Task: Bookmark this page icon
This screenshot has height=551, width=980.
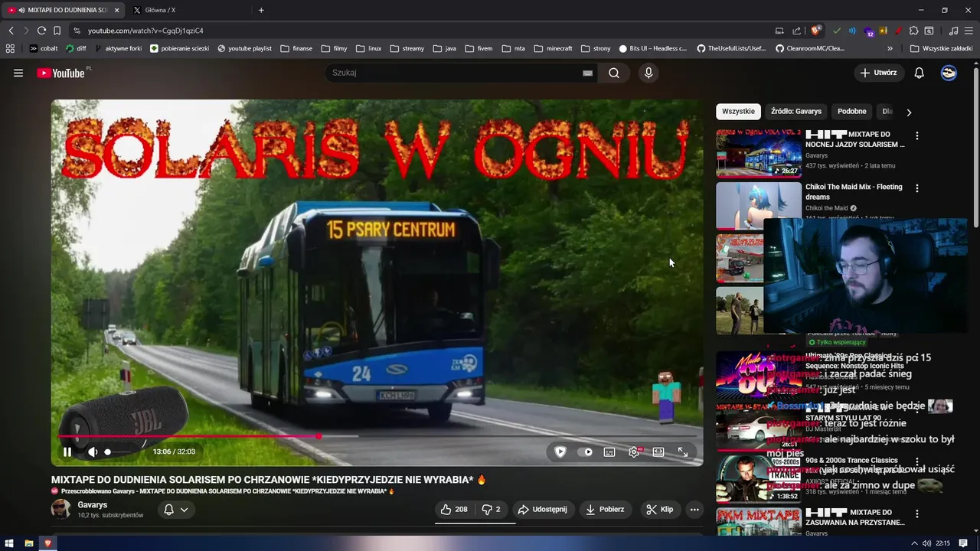Action: point(57,31)
